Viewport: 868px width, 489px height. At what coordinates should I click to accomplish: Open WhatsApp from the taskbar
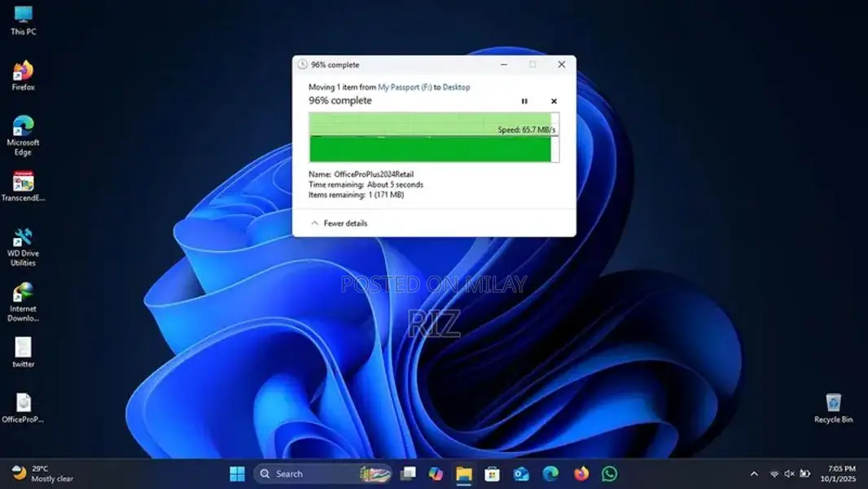pyautogui.click(x=609, y=474)
